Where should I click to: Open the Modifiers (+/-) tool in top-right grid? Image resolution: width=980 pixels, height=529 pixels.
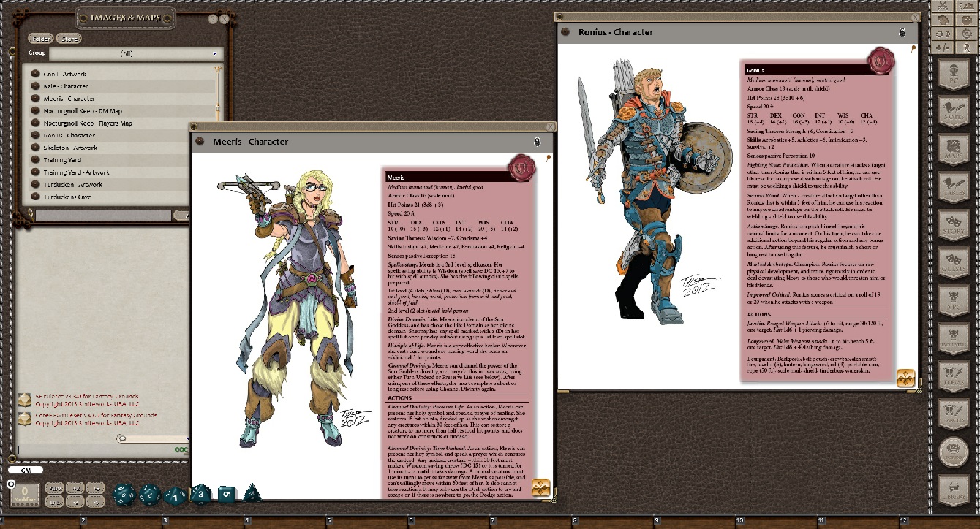(943, 47)
